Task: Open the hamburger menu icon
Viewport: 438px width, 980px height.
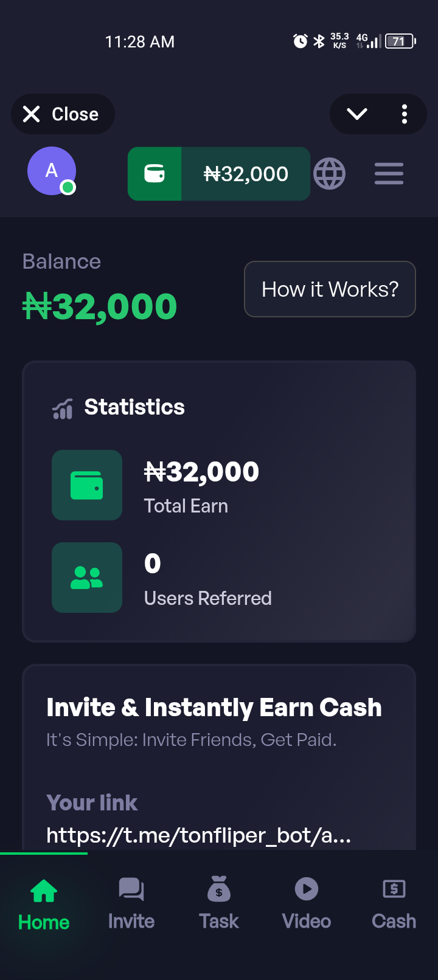Action: pos(389,174)
